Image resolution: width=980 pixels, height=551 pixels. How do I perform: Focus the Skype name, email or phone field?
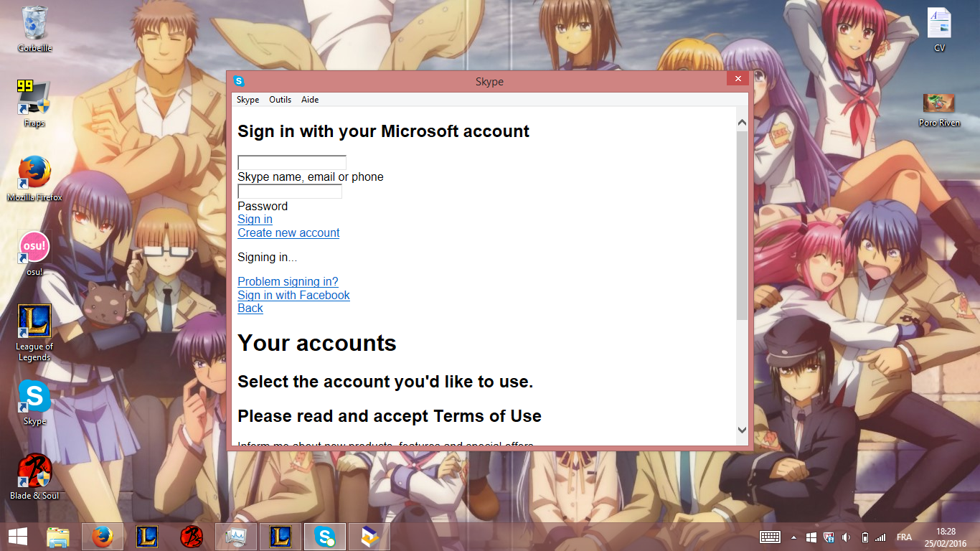click(x=292, y=163)
